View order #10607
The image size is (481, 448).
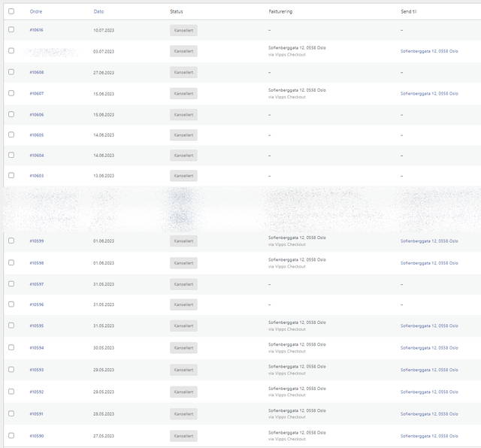37,94
